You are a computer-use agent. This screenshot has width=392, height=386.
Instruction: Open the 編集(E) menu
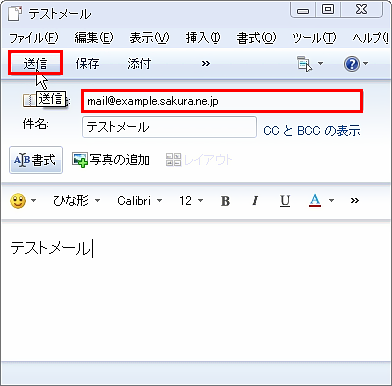[94, 38]
